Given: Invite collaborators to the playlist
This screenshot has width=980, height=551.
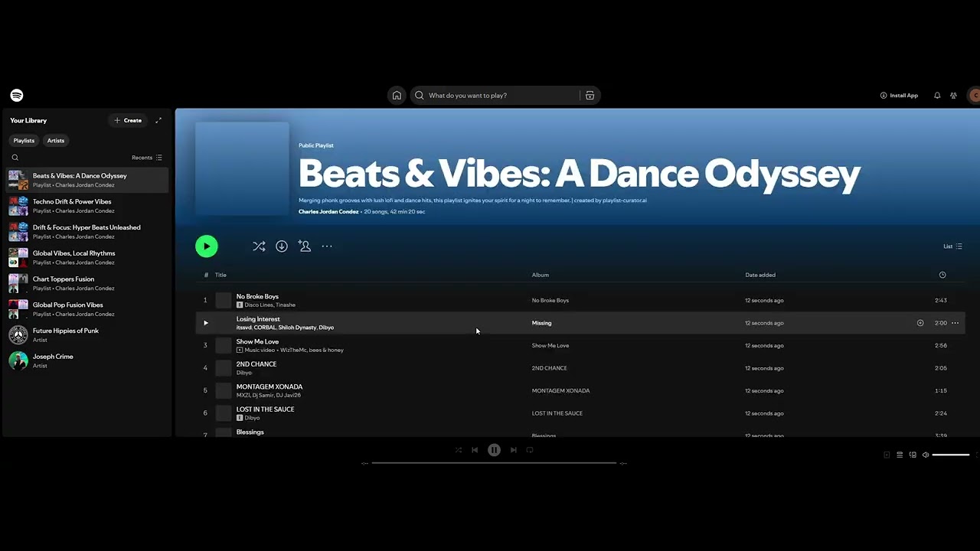Looking at the screenshot, I should click(305, 246).
